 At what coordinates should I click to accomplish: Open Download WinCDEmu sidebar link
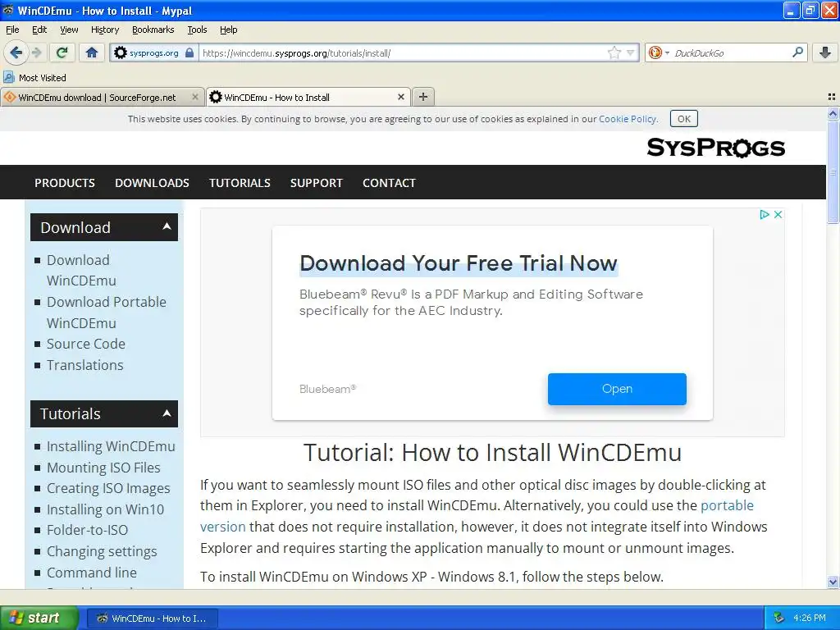coord(81,270)
